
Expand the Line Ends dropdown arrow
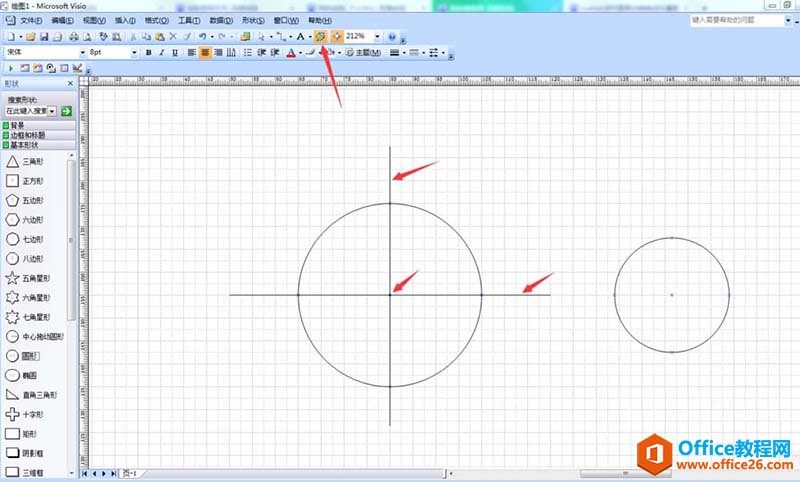click(443, 53)
